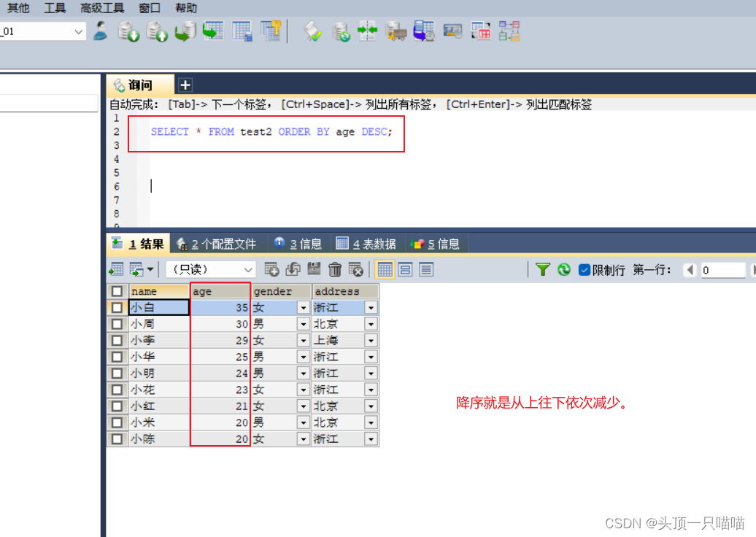Add a new query tab with plus button

click(185, 85)
